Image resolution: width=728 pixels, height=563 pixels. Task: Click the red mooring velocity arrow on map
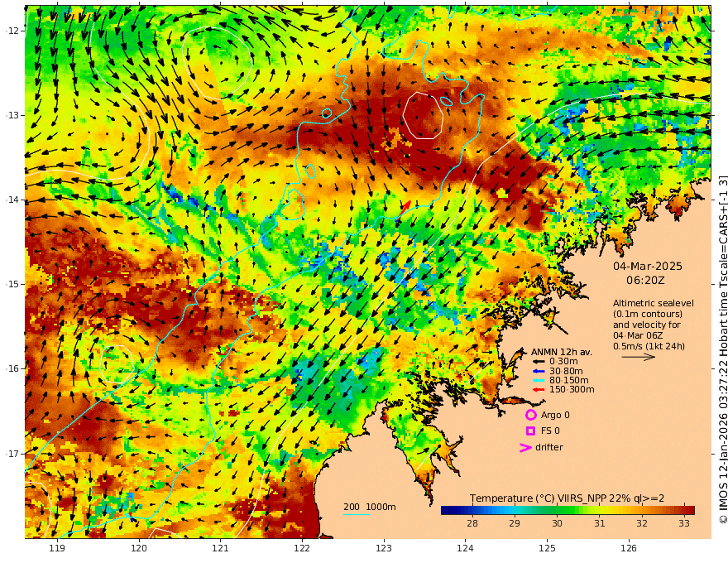[x=405, y=209]
